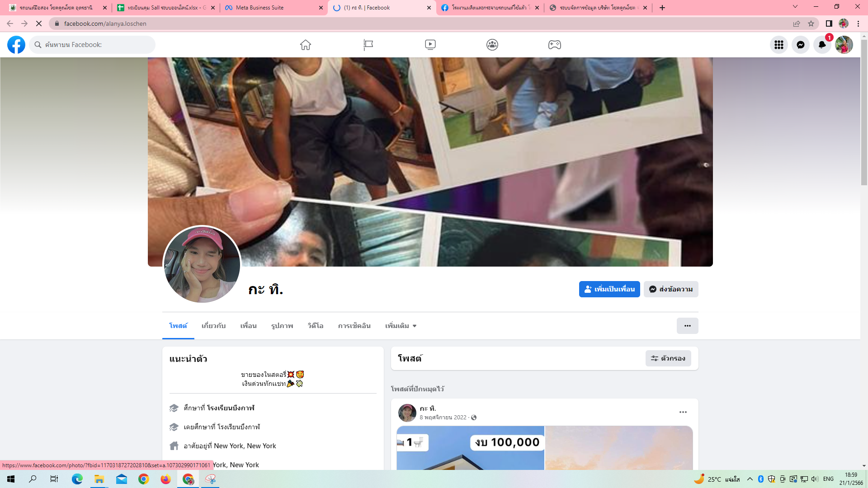This screenshot has width=868, height=488.
Task: Open the Pages flag icon
Action: 368,45
